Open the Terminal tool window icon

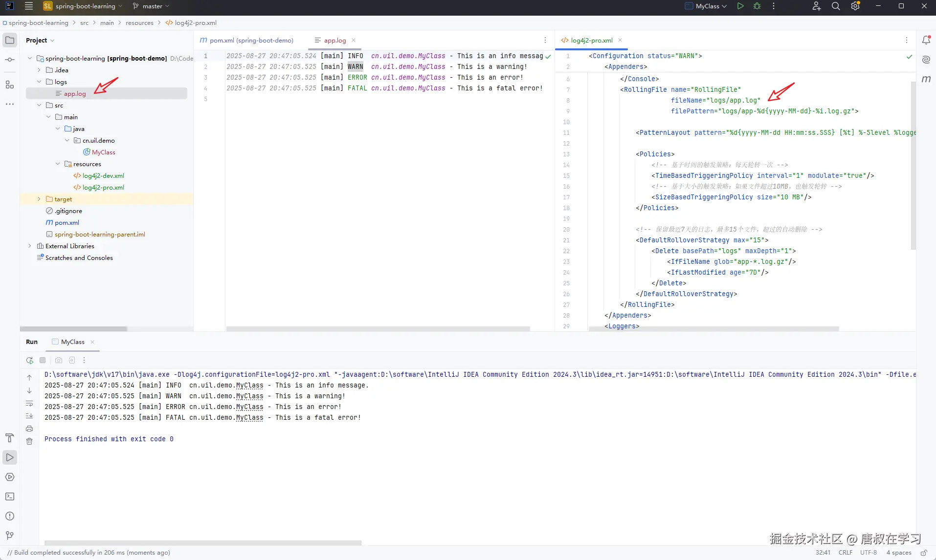[x=10, y=496]
